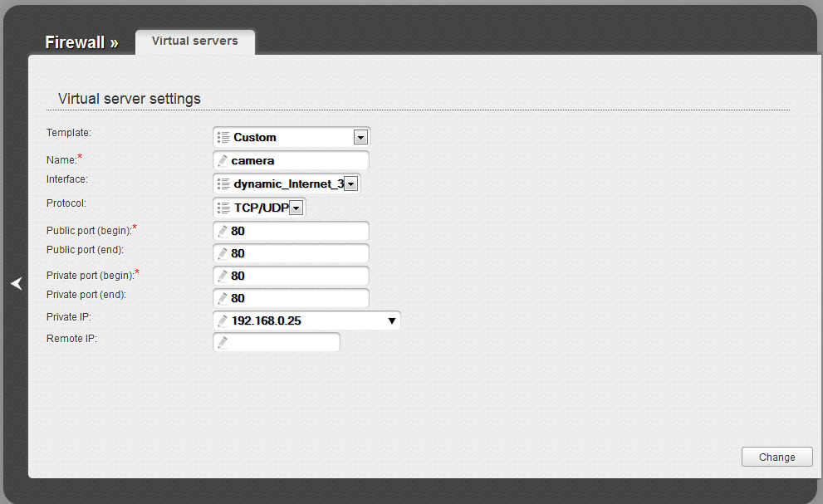Click the pencil icon in Name field
The width and height of the screenshot is (823, 504).
223,160
